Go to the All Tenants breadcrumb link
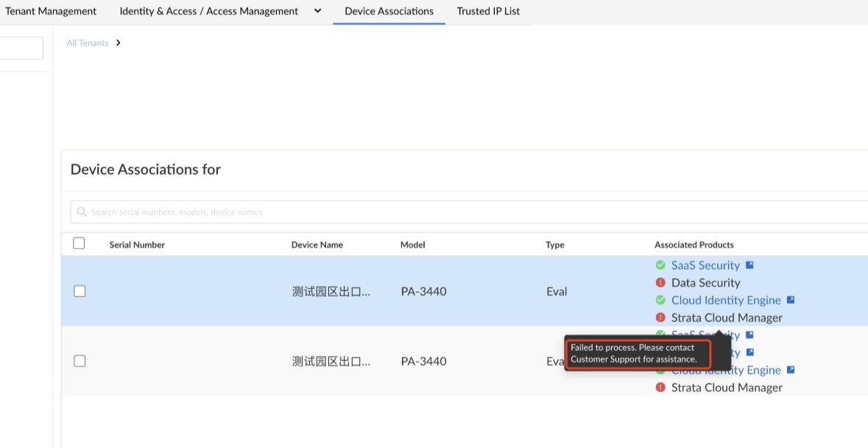868x448 pixels. [x=87, y=43]
